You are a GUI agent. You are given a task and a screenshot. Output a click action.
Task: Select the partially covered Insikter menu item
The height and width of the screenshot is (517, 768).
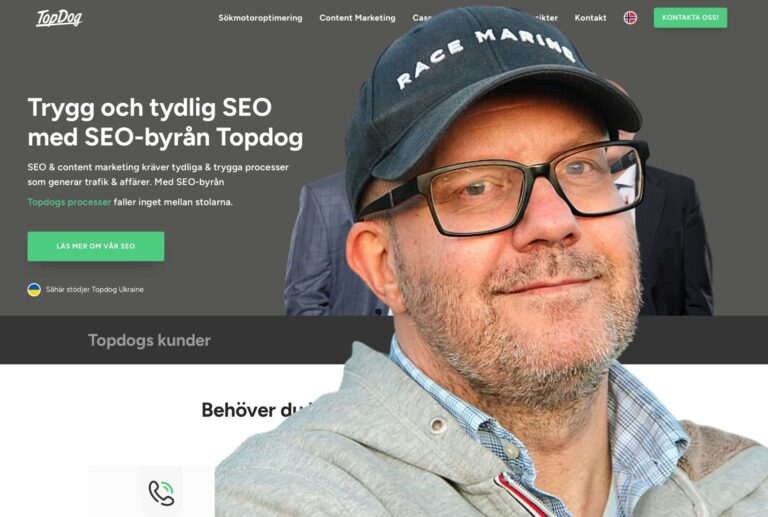coord(546,18)
